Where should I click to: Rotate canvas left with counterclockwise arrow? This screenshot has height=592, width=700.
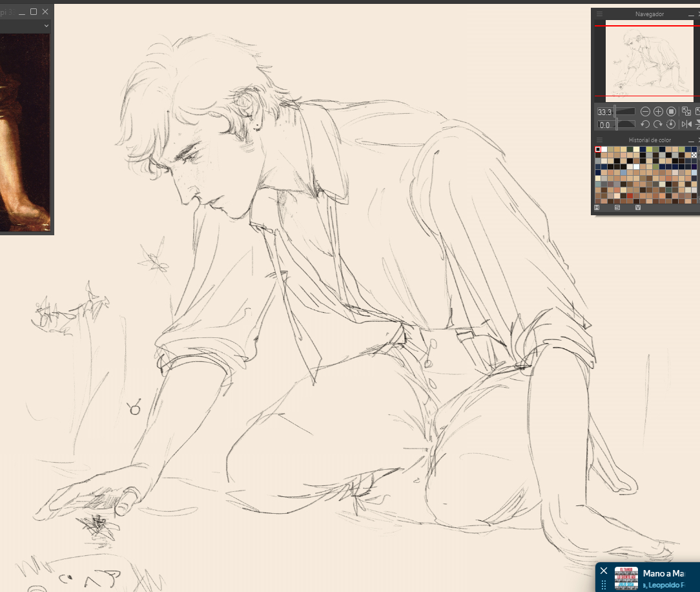pyautogui.click(x=645, y=124)
